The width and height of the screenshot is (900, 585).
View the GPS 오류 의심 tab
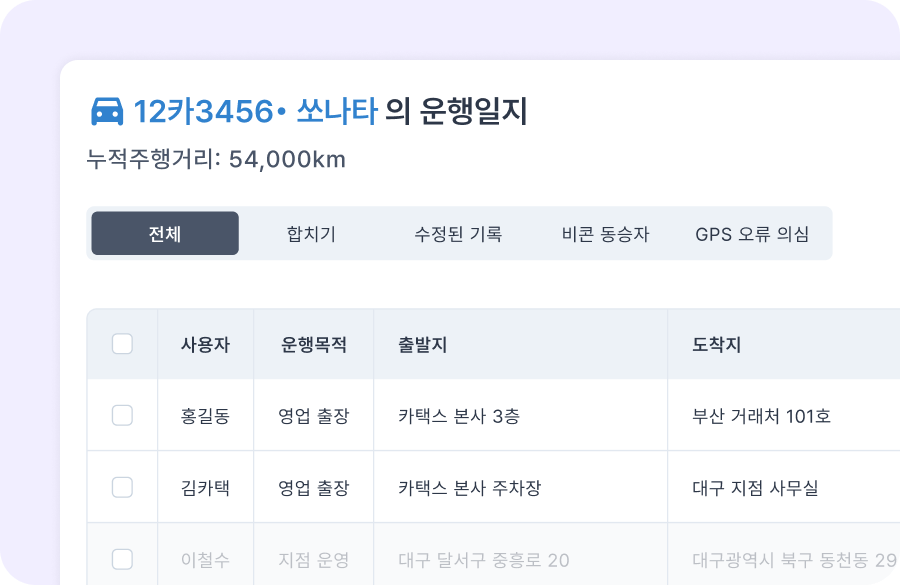coord(752,234)
